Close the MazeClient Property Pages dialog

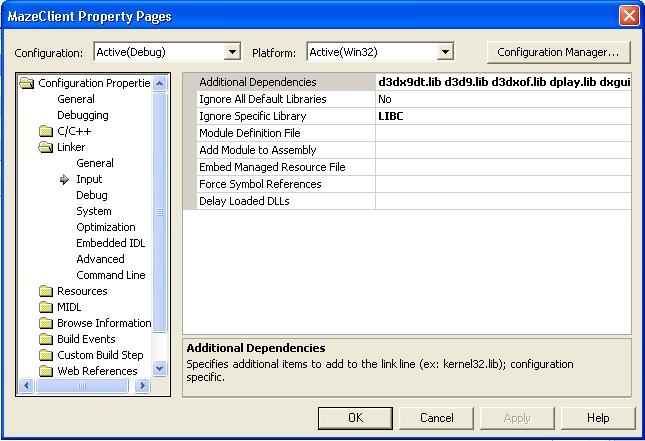[629, 16]
